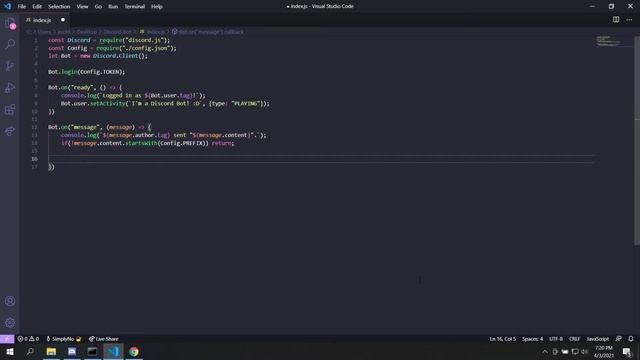The height and width of the screenshot is (360, 640).
Task: Open the Terminal menu
Action: 135,6
